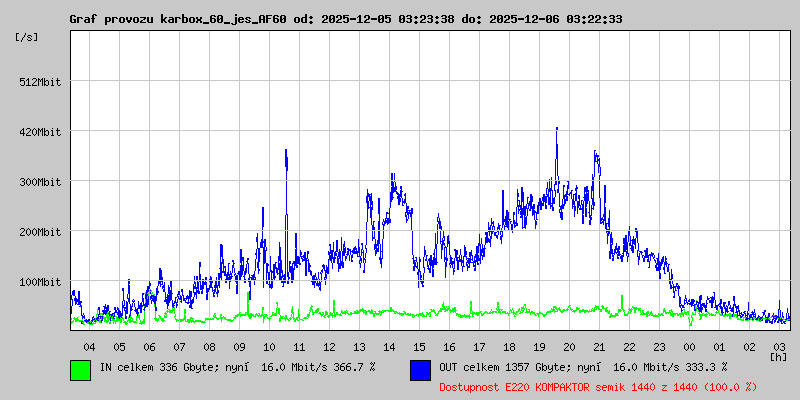Click the green IN legend color swatch
Image resolution: width=800 pixels, height=400 pixels.
click(81, 369)
